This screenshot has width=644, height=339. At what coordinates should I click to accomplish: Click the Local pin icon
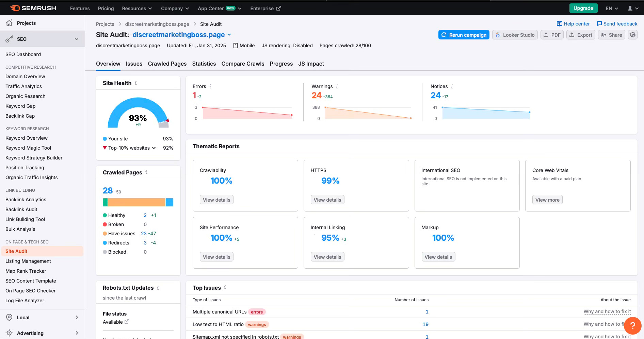tap(9, 317)
